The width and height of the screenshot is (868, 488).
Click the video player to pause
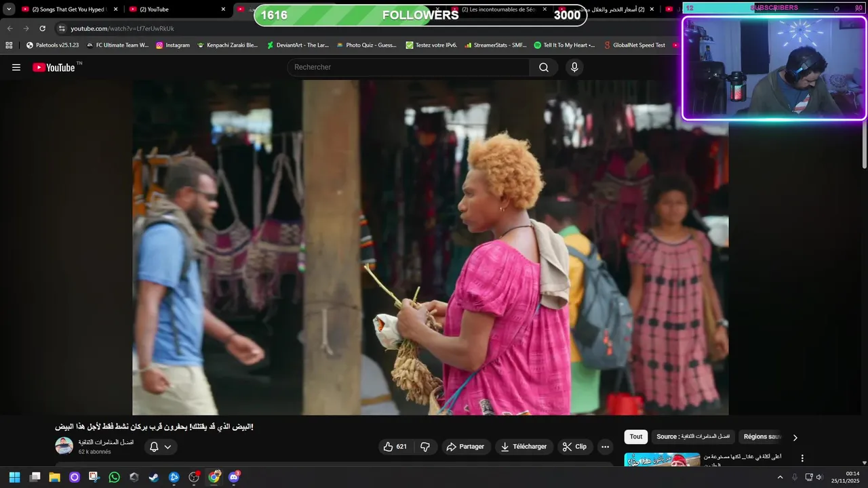click(430, 247)
